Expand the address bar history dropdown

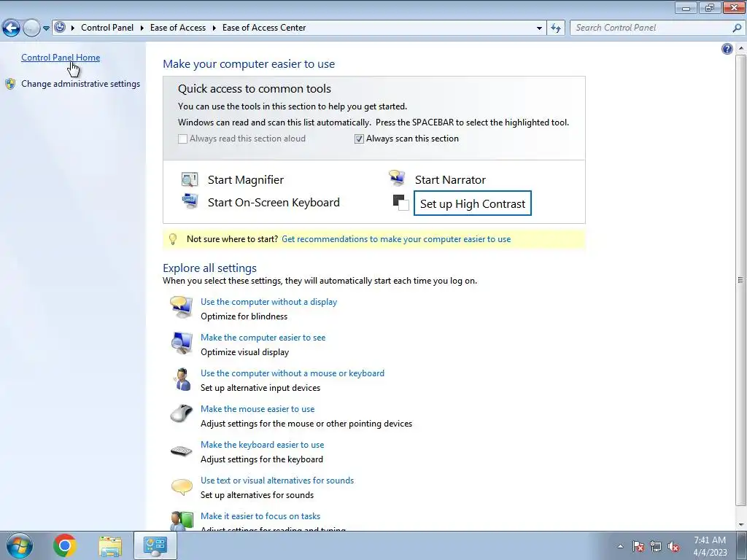click(x=539, y=28)
